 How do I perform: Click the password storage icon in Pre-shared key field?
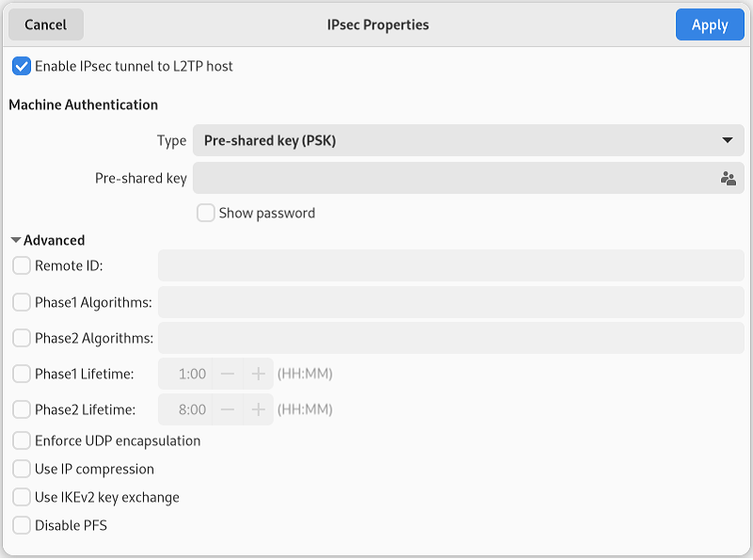(x=728, y=179)
